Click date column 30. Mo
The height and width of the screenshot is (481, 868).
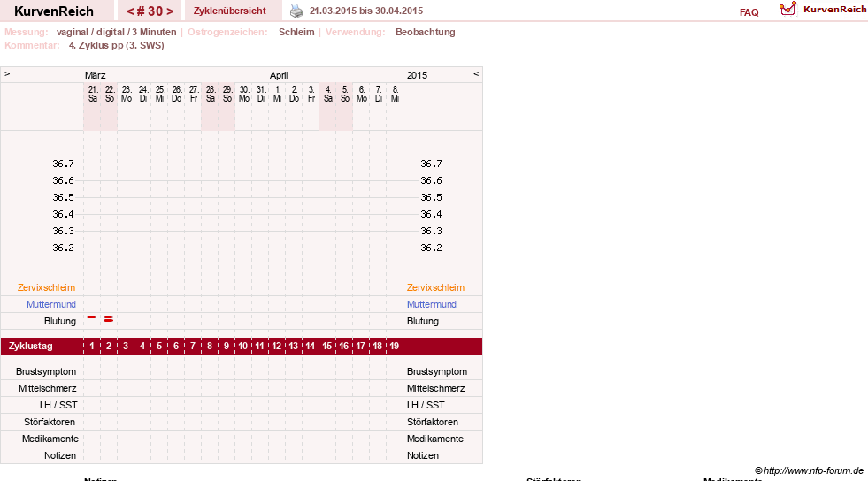(243, 94)
